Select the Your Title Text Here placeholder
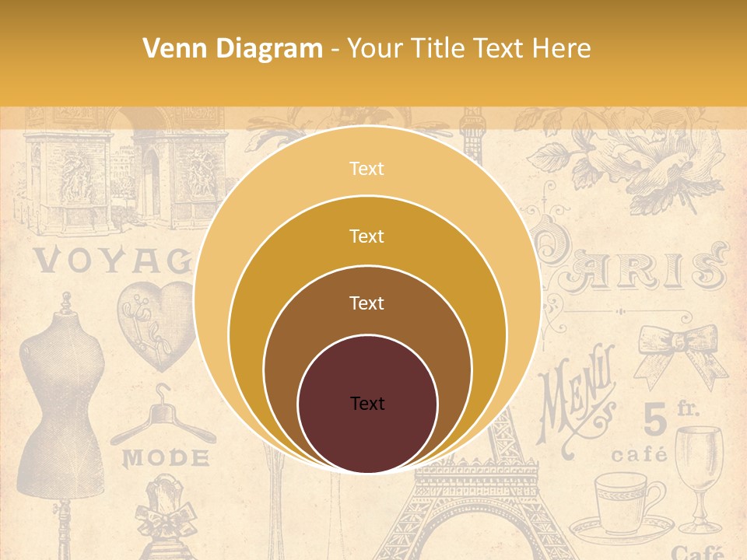The width and height of the screenshot is (747, 560). [468, 48]
